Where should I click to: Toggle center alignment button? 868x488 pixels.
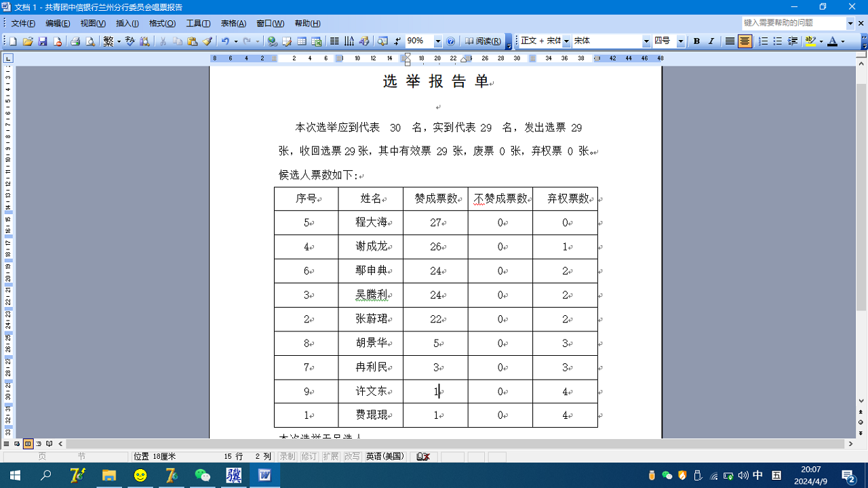(745, 41)
